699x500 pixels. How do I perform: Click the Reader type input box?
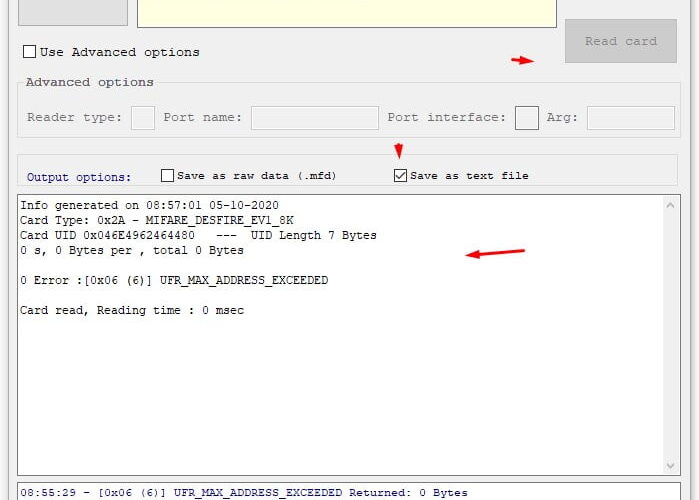pyautogui.click(x=143, y=118)
